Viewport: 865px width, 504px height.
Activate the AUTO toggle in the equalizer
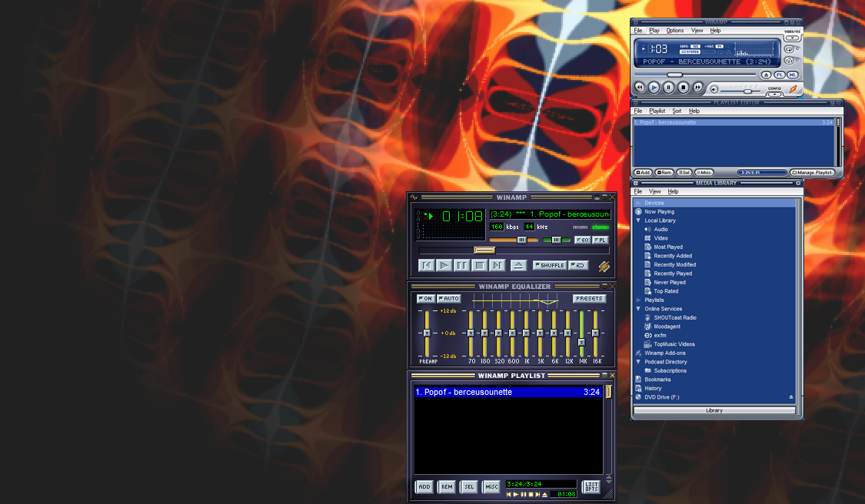coord(449,299)
